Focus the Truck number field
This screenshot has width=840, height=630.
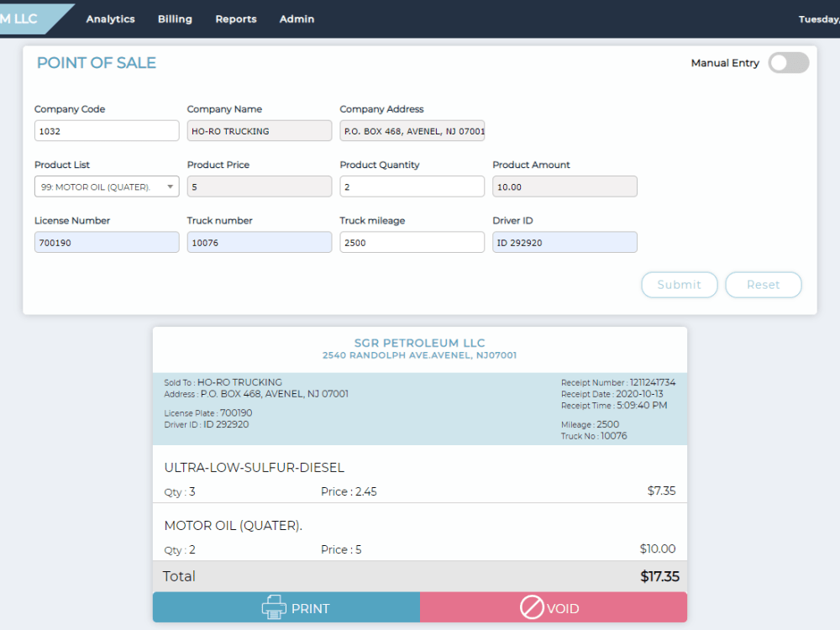pyautogui.click(x=260, y=242)
